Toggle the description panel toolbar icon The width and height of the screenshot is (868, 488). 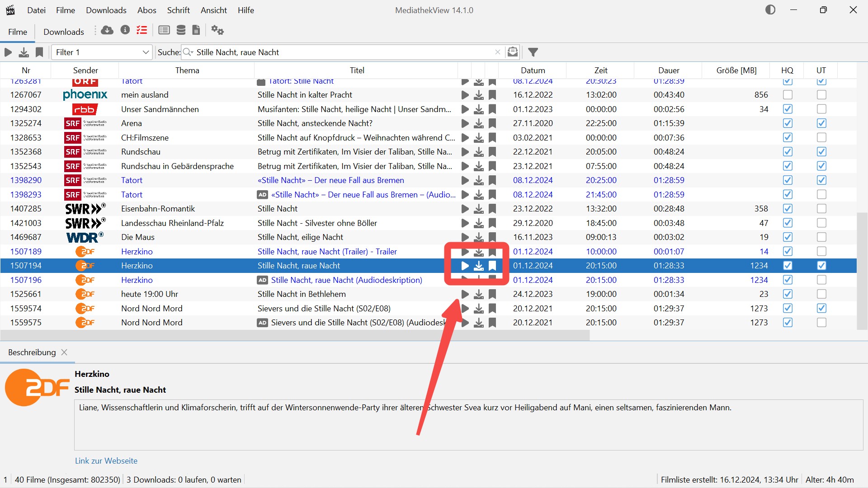click(164, 30)
